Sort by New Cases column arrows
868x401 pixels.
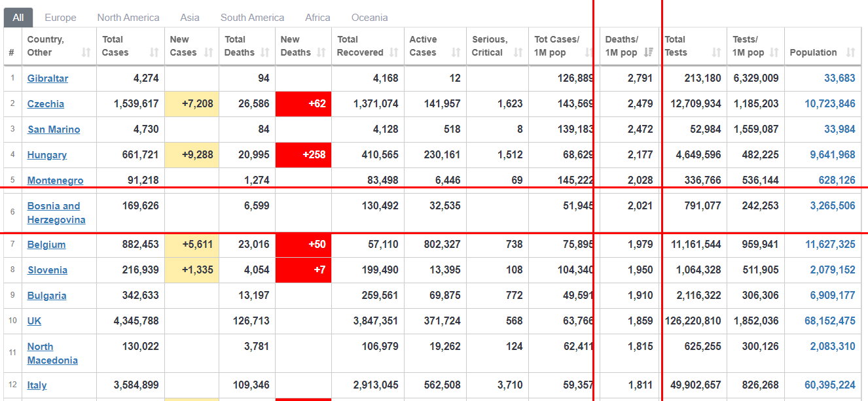coord(209,52)
